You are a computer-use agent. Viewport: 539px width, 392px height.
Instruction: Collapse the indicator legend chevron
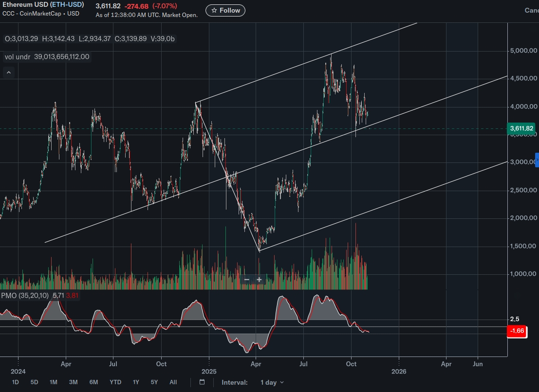[9, 73]
